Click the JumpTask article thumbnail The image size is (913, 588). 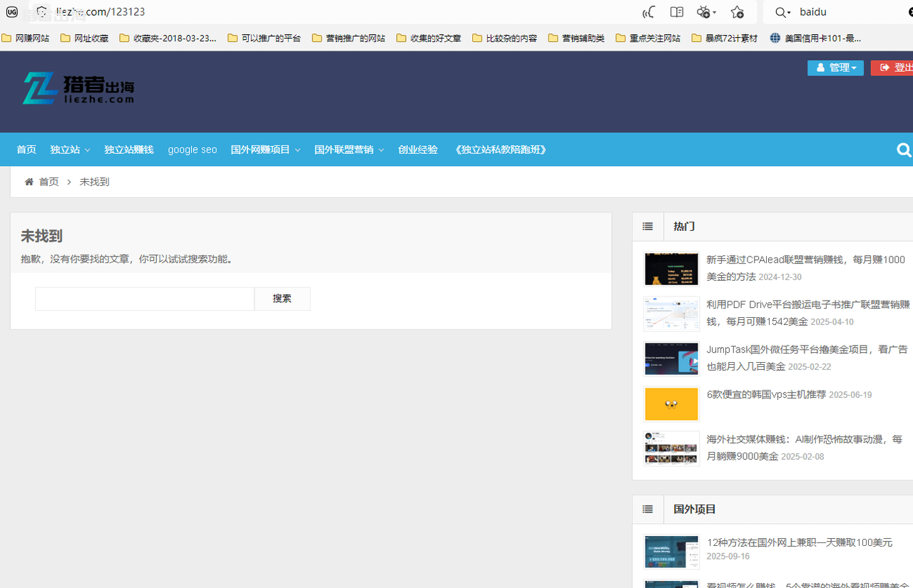670,359
